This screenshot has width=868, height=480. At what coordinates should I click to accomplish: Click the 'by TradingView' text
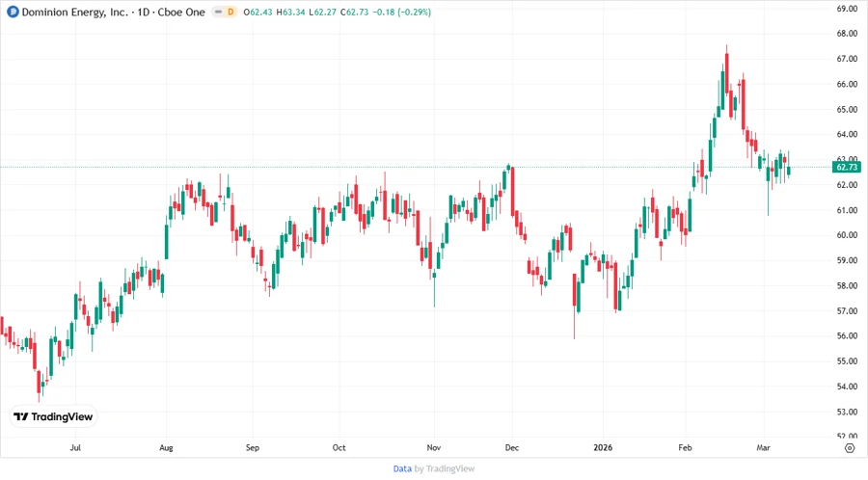click(445, 468)
